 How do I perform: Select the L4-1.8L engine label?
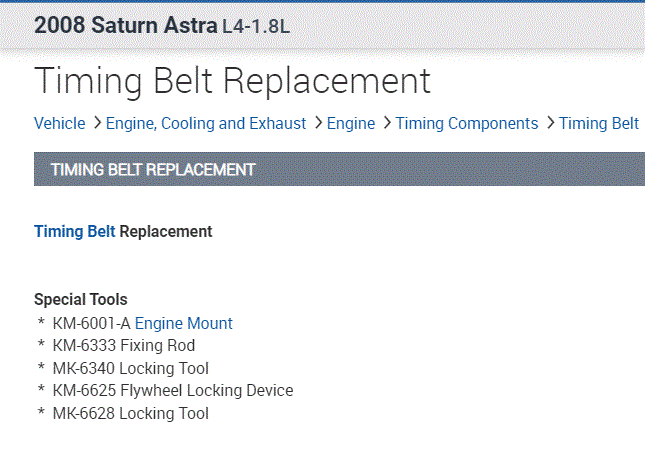pyautogui.click(x=256, y=26)
